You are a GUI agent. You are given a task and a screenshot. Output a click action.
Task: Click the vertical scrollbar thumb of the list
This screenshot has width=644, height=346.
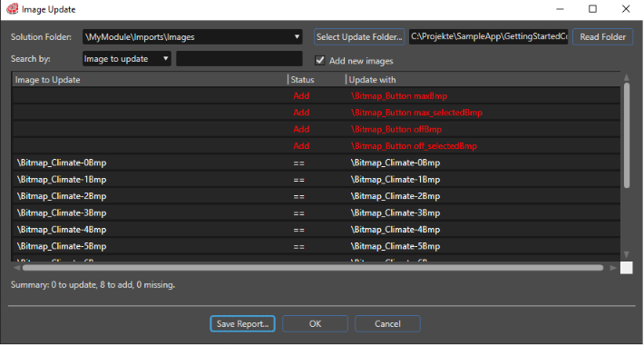[x=627, y=136]
